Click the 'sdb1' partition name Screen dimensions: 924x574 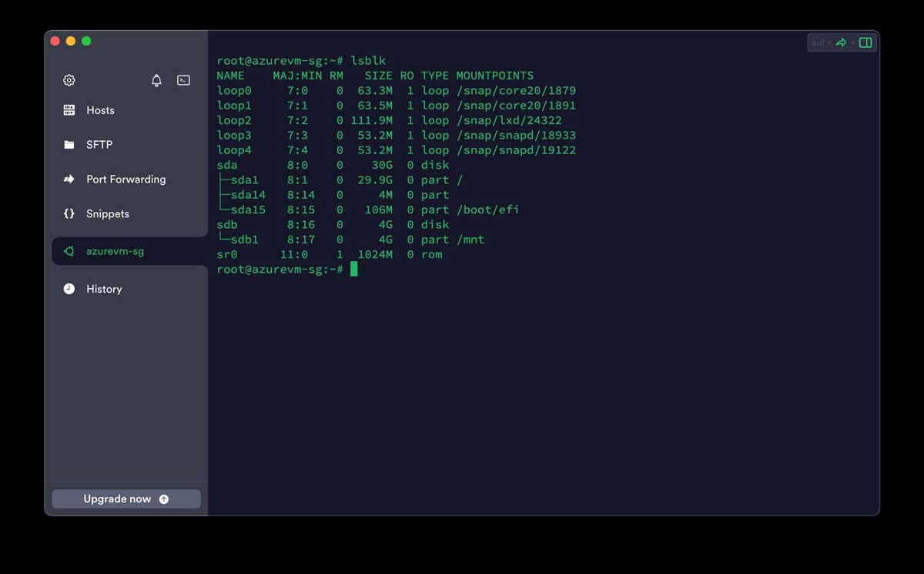(x=245, y=240)
